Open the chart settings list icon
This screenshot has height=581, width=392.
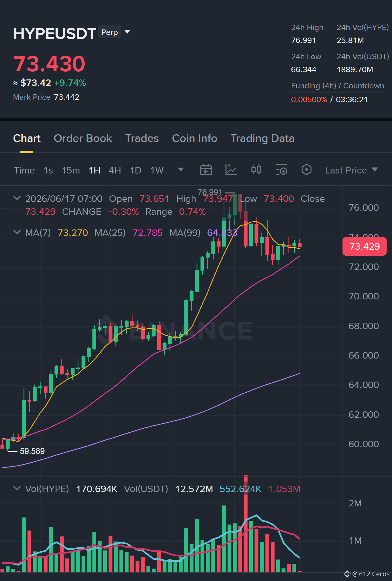coord(281,170)
